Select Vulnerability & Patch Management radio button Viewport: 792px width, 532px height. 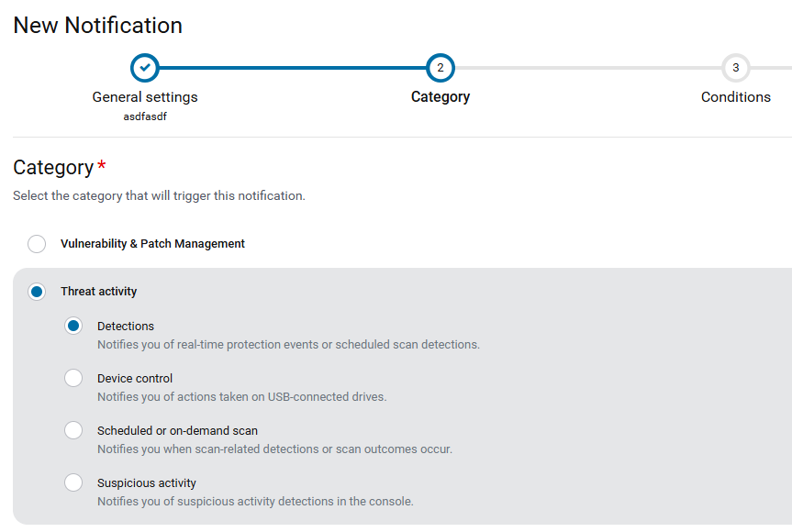tap(37, 244)
